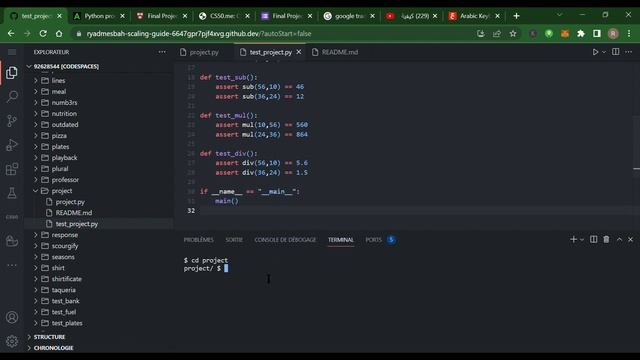Open the Manage settings gear
Image resolution: width=640 pixels, height=360 pixels.
pos(12,341)
